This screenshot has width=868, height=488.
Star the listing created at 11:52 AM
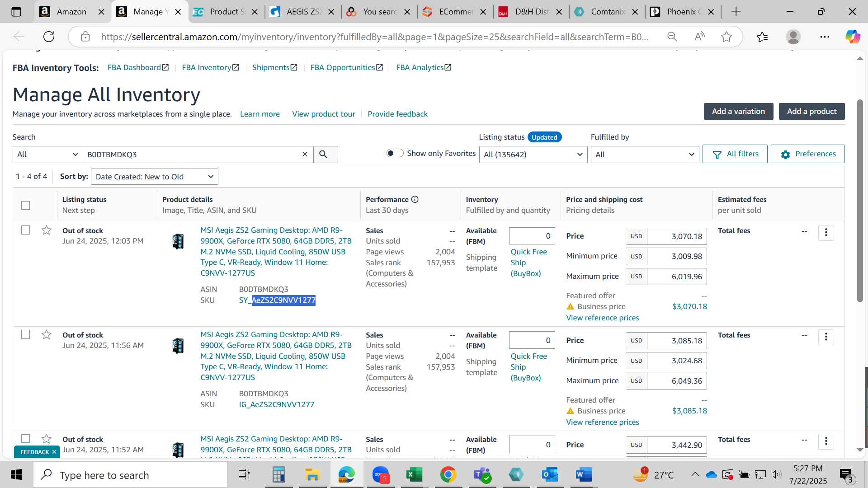(x=46, y=439)
